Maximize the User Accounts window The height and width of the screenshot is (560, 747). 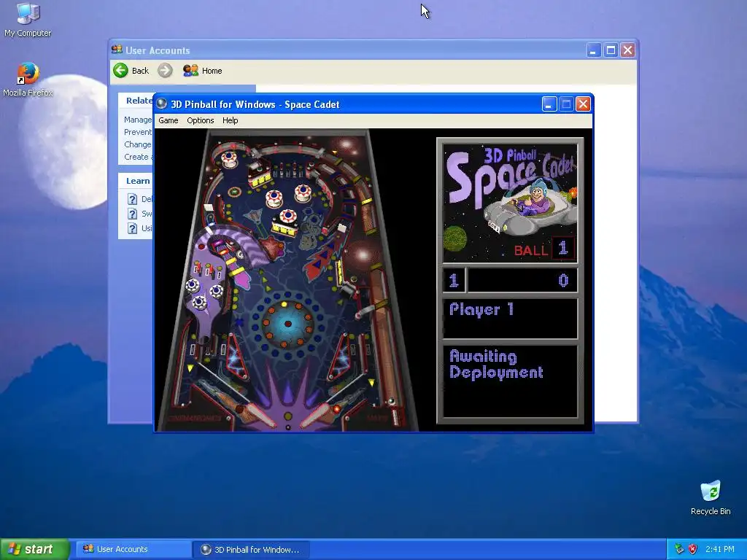coord(611,50)
